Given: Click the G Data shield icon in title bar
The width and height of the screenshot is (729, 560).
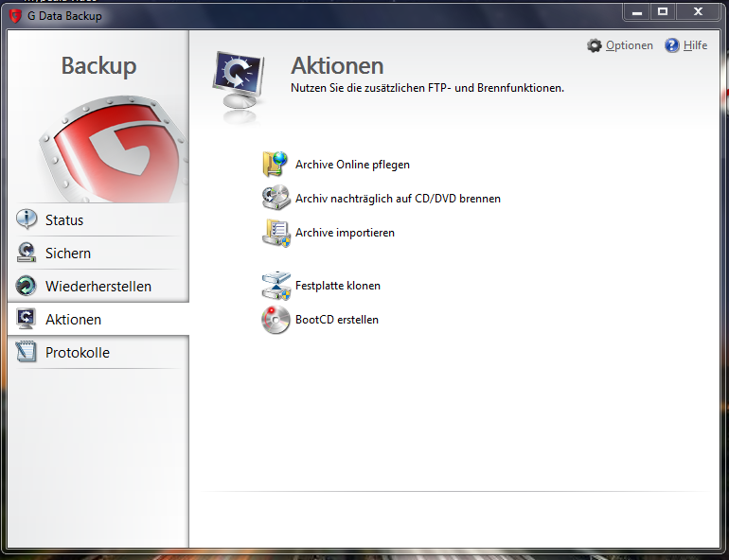Looking at the screenshot, I should point(14,15).
